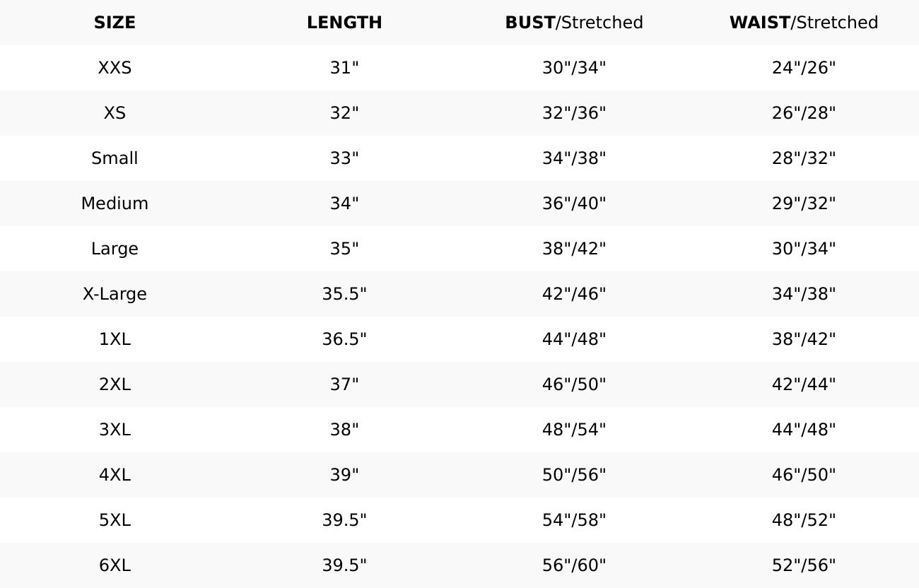
Task: Click the XXS bust value 30"/34"
Action: pos(574,68)
